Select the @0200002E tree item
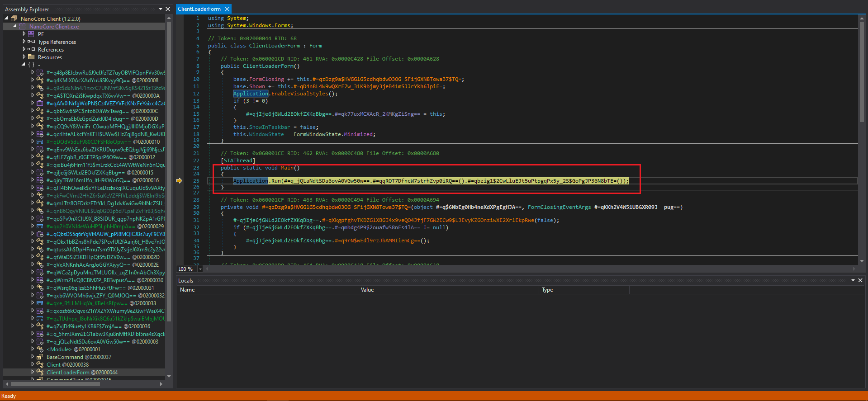The height and width of the screenshot is (401, 868). pos(103,265)
